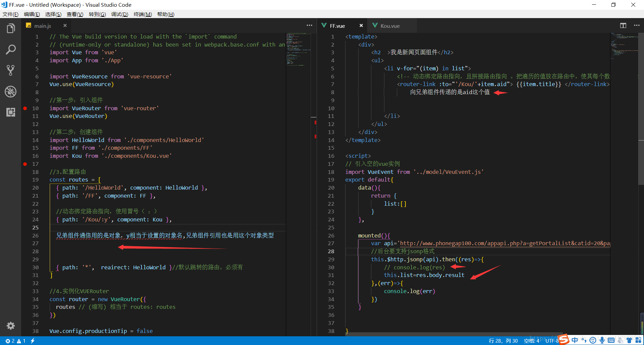Close the FF.vue editor tab
The width and height of the screenshot is (644, 345).
[361, 25]
